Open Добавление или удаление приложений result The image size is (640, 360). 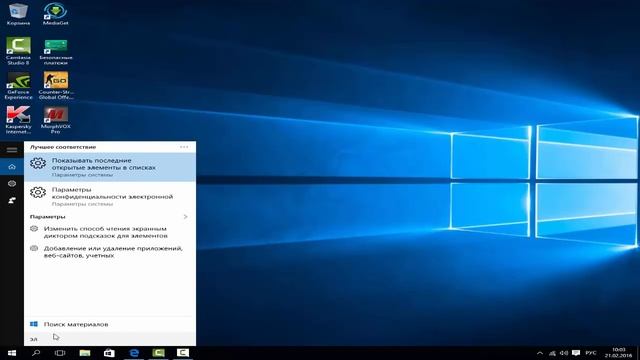[110, 252]
